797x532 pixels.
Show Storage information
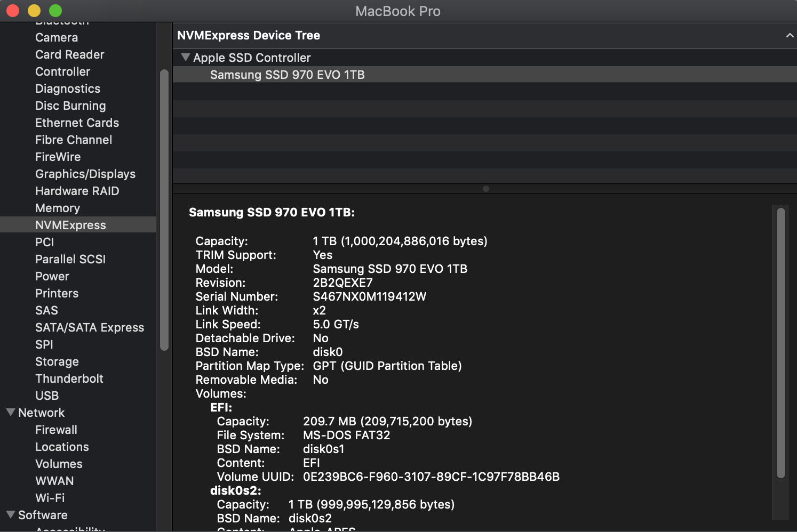57,361
